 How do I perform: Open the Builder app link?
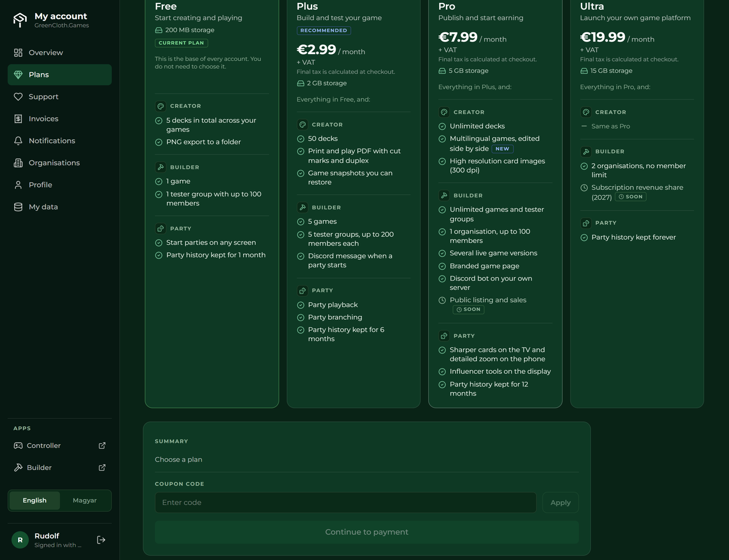click(x=60, y=468)
